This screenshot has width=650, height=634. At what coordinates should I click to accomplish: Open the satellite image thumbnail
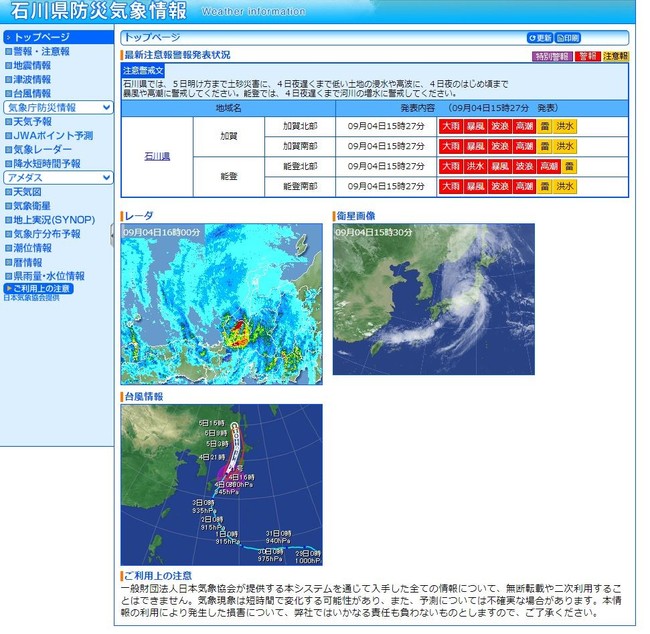coord(434,299)
